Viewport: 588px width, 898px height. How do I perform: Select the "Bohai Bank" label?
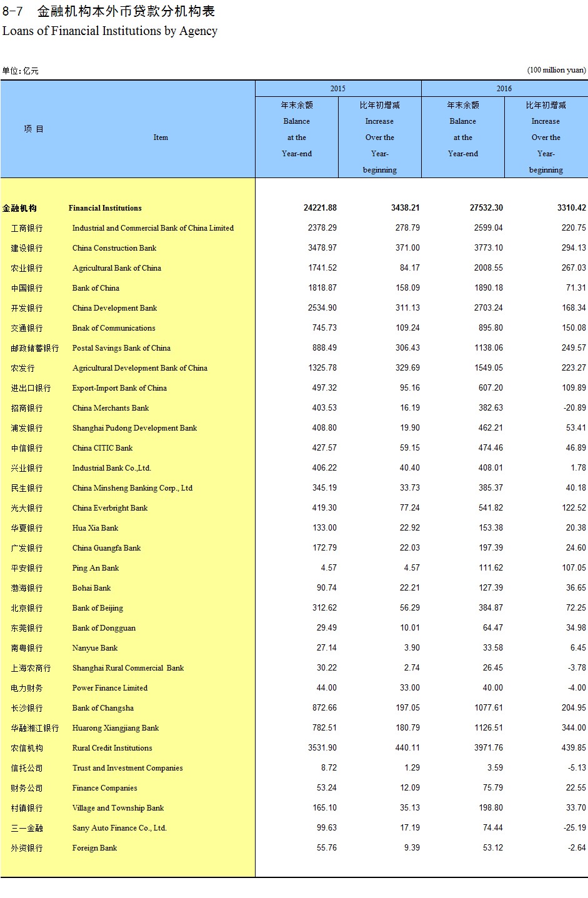pyautogui.click(x=91, y=588)
